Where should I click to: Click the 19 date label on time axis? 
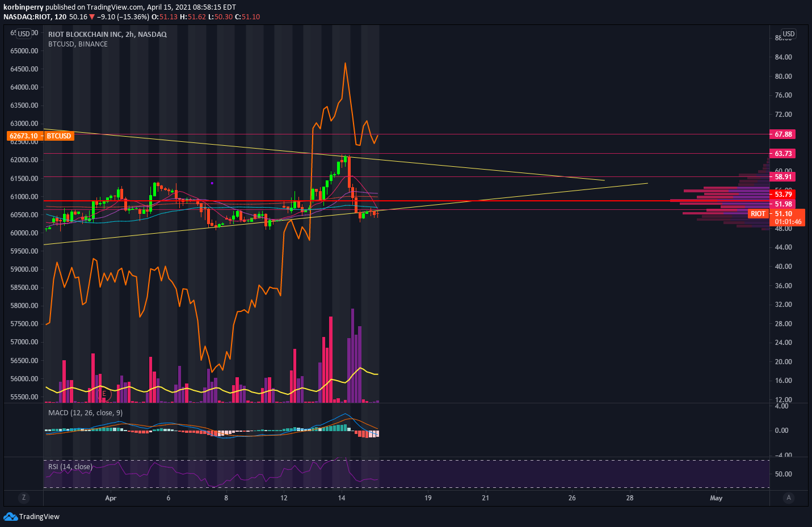point(428,498)
